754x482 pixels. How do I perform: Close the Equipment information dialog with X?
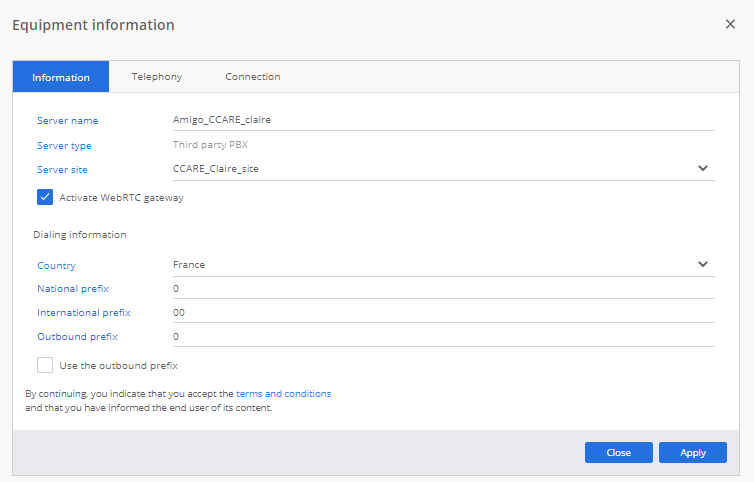click(x=730, y=24)
